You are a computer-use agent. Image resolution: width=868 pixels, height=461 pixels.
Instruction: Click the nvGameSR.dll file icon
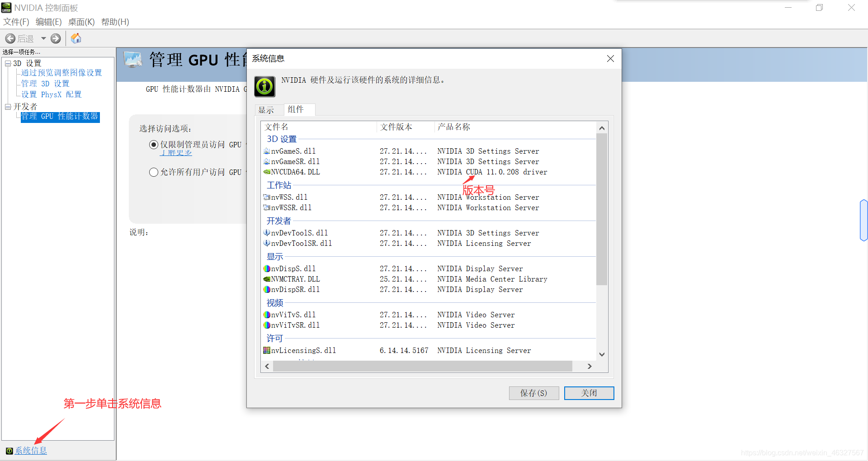click(x=267, y=161)
